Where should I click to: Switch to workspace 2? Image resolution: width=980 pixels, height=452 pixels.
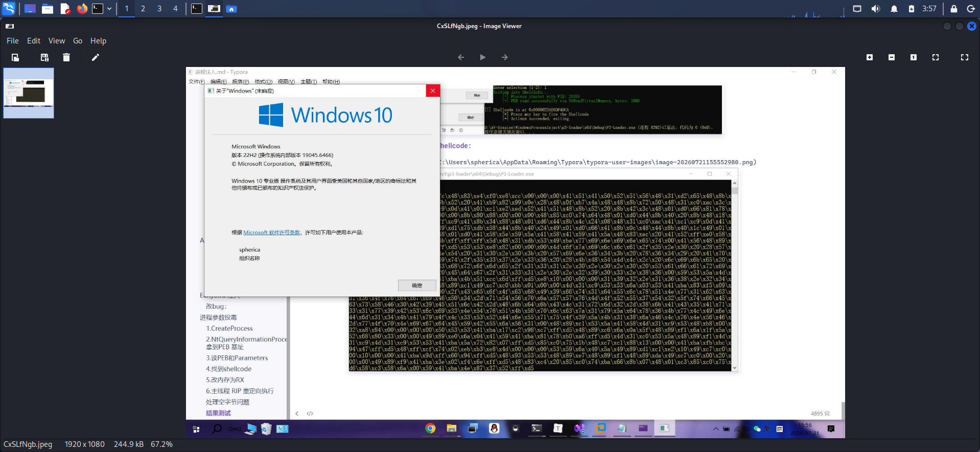click(143, 9)
